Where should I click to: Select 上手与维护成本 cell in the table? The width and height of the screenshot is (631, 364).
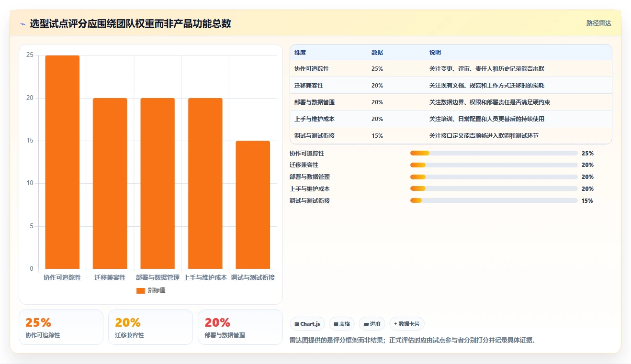click(315, 119)
